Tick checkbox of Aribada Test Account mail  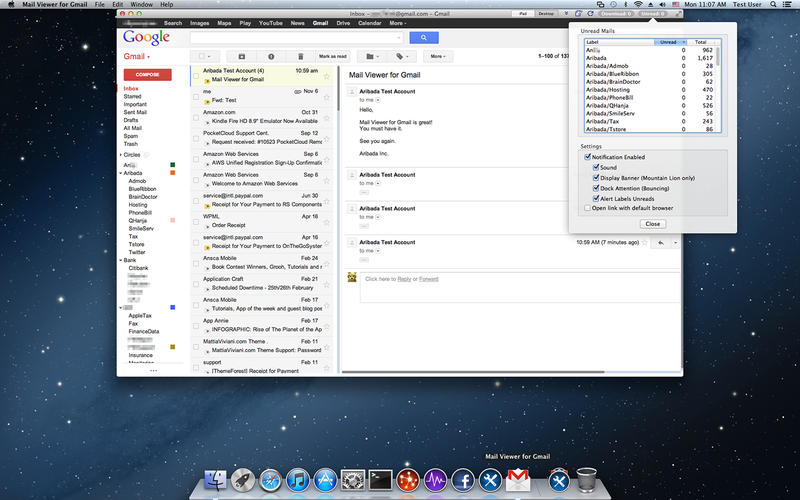pyautogui.click(x=196, y=76)
